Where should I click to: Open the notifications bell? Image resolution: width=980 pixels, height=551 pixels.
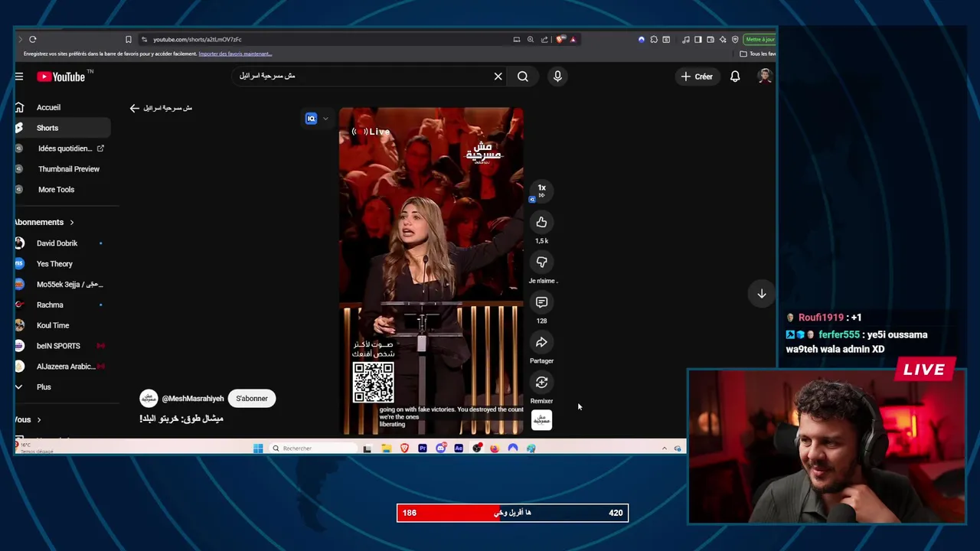pos(735,77)
